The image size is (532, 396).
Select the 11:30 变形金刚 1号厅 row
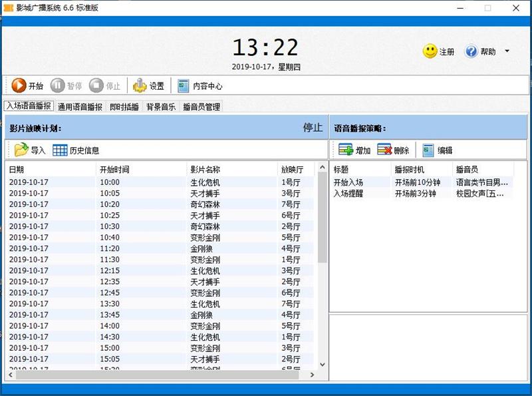coord(160,260)
